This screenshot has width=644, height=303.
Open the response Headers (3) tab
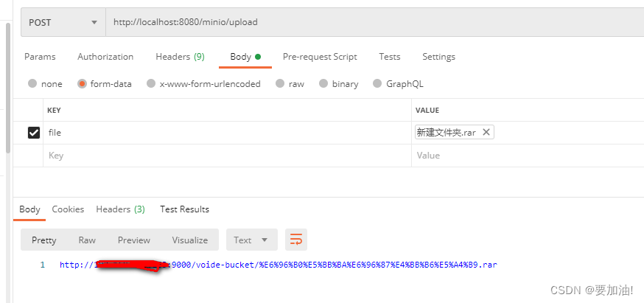click(120, 209)
